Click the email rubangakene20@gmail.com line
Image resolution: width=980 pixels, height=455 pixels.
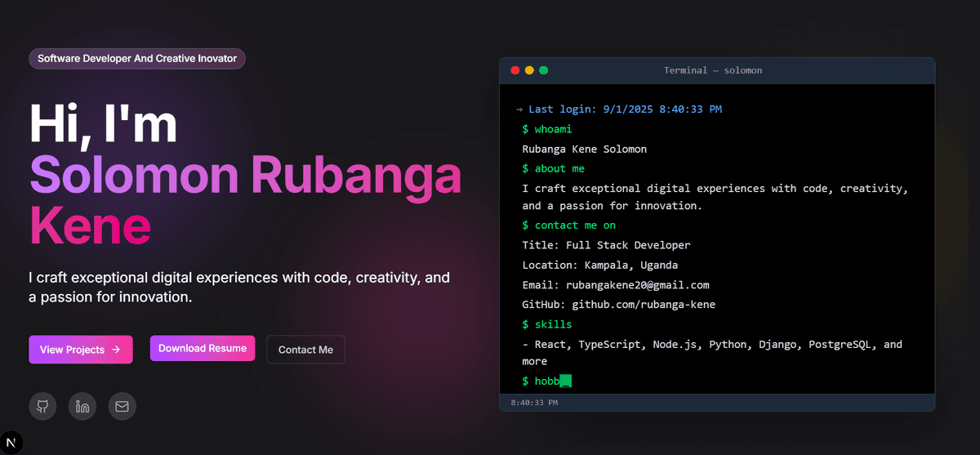[616, 285]
